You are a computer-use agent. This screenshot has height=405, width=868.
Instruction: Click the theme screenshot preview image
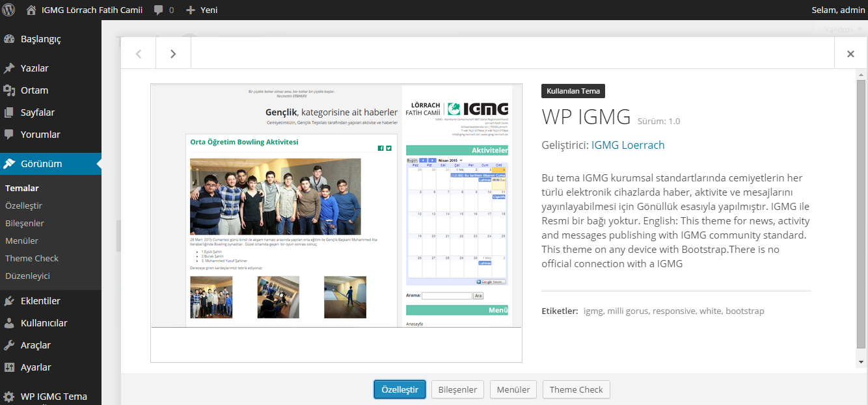[336, 205]
